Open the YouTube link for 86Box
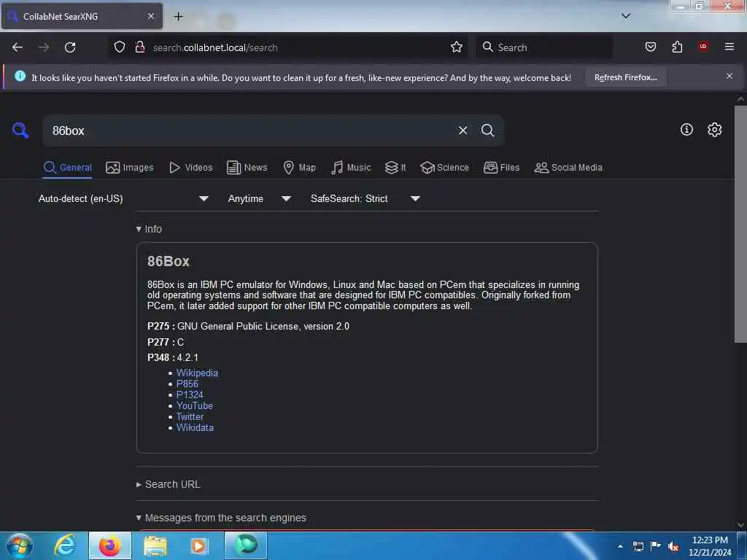 click(x=194, y=405)
